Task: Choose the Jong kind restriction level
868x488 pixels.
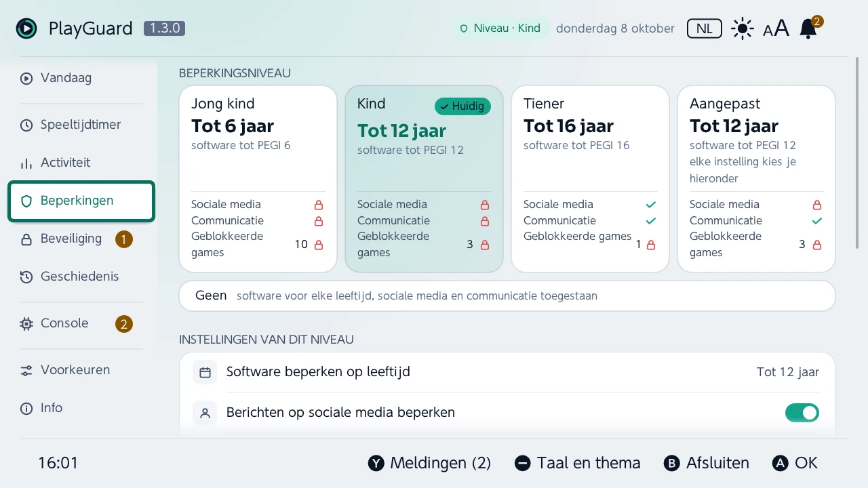Action: click(258, 179)
